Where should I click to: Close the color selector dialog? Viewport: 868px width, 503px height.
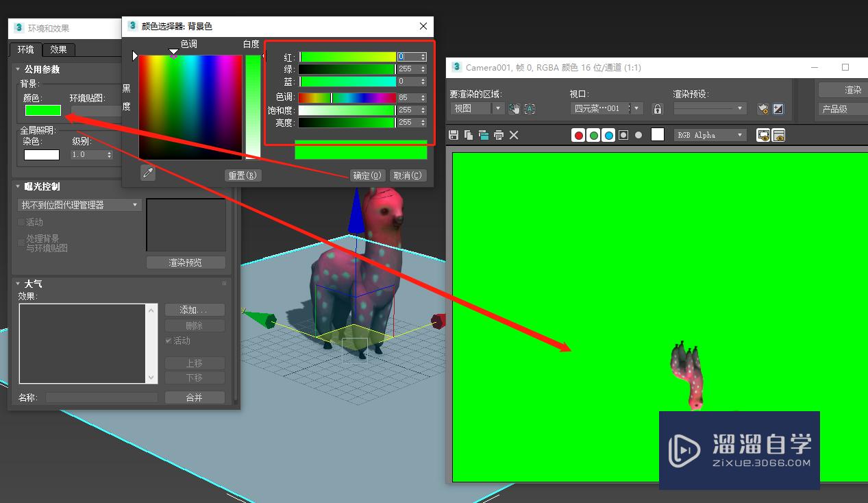coord(423,26)
